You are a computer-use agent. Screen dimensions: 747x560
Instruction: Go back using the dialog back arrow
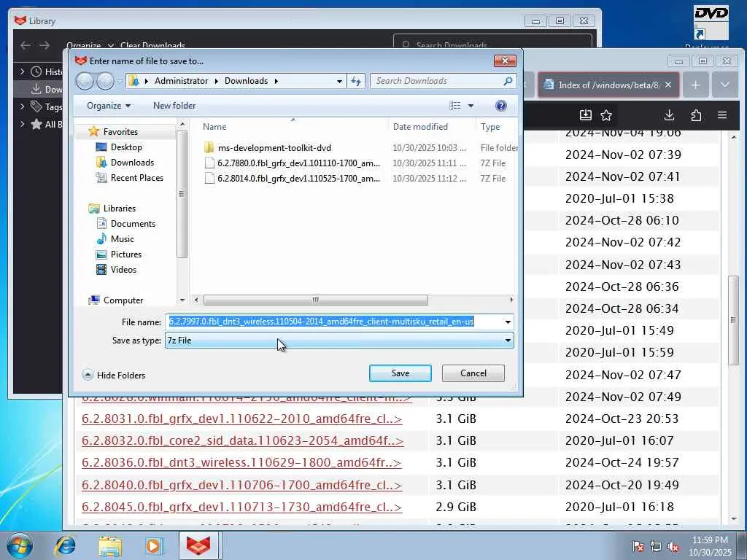pos(85,81)
